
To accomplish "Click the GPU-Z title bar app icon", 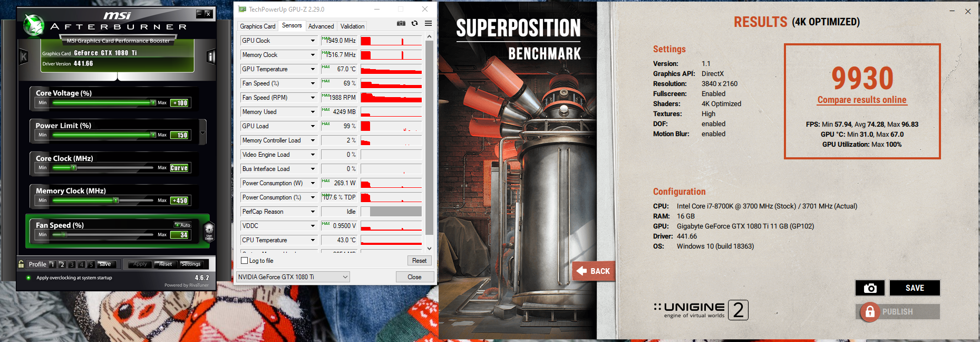I will pyautogui.click(x=242, y=9).
